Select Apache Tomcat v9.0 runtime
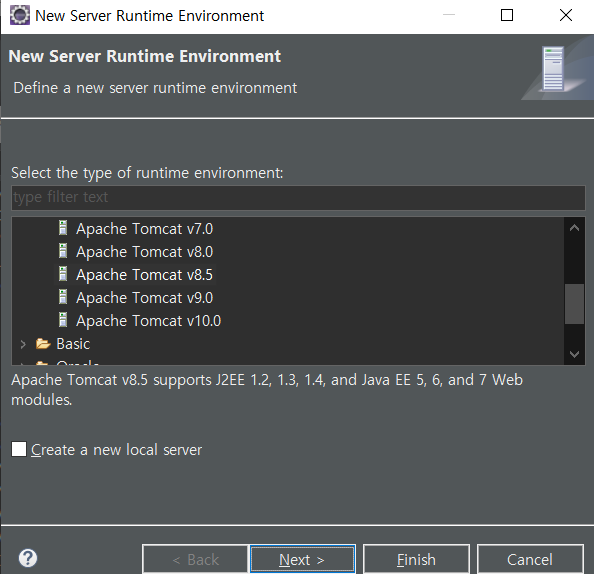 click(x=144, y=298)
